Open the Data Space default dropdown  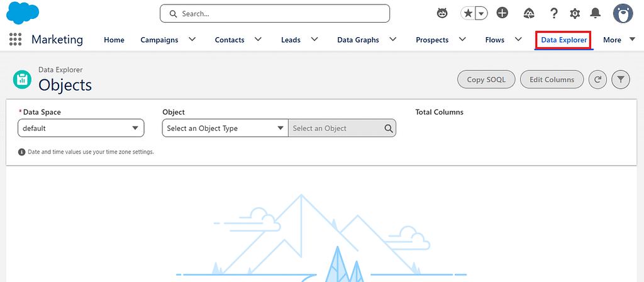81,128
